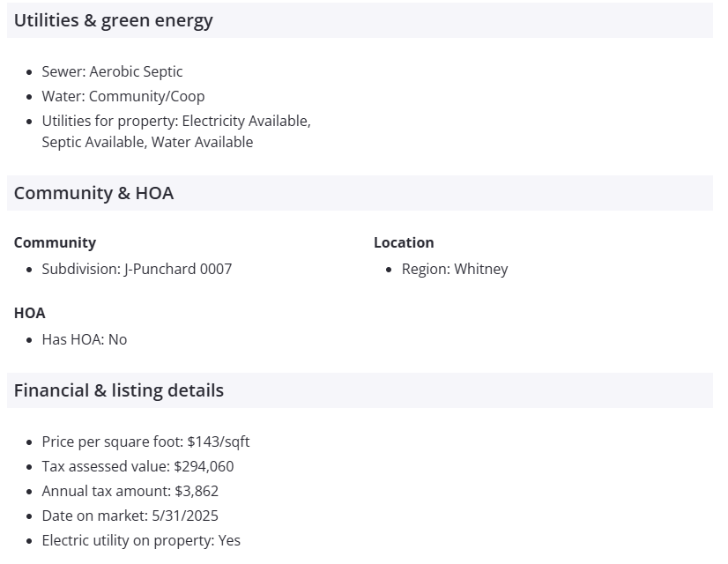
Task: Click the Utilities & green energy section header
Action: tap(114, 20)
